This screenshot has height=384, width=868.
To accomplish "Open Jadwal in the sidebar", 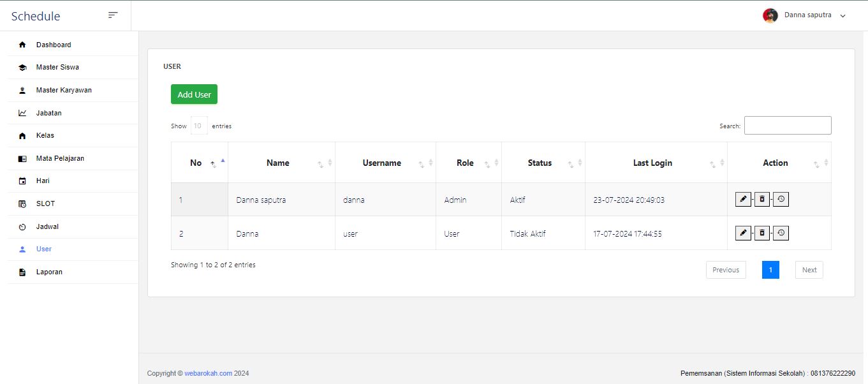I will (47, 226).
